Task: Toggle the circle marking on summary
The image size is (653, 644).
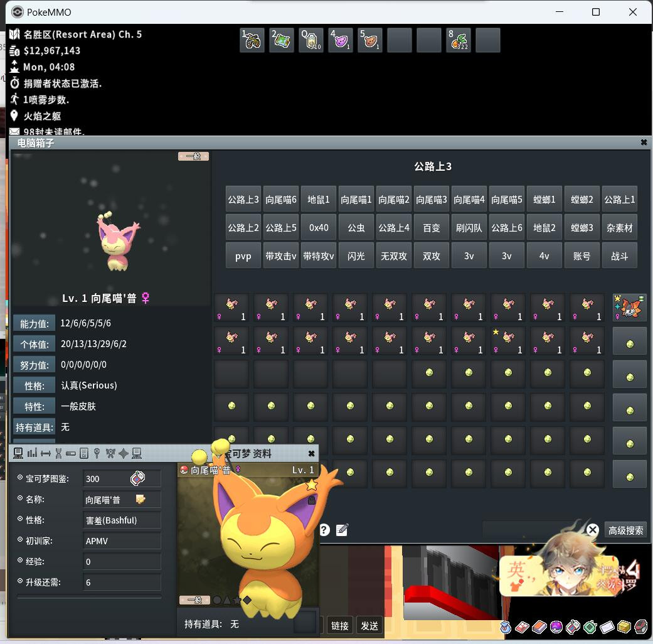Action: pos(217,600)
